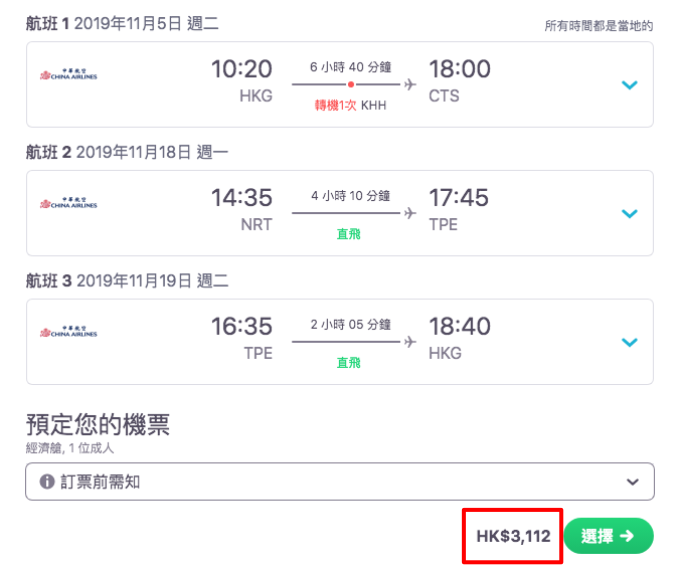Click the info icon beside 訂票前需知
680x574 pixels.
tap(47, 482)
